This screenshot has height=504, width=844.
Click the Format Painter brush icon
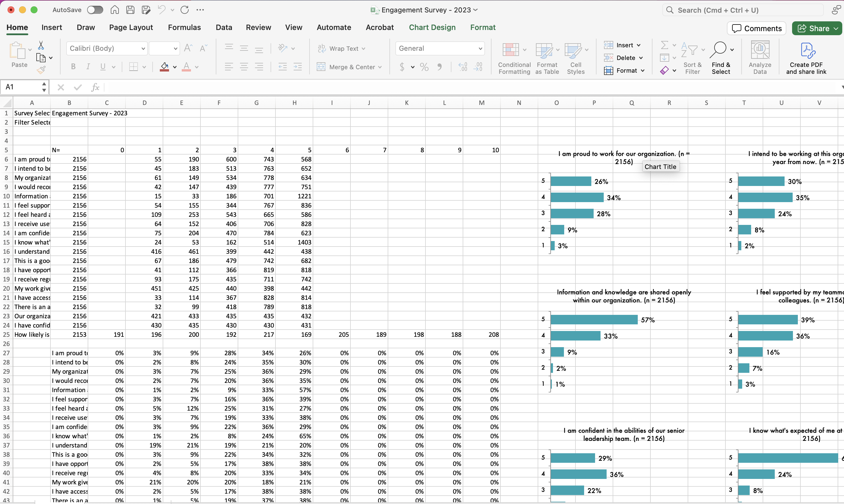41,70
